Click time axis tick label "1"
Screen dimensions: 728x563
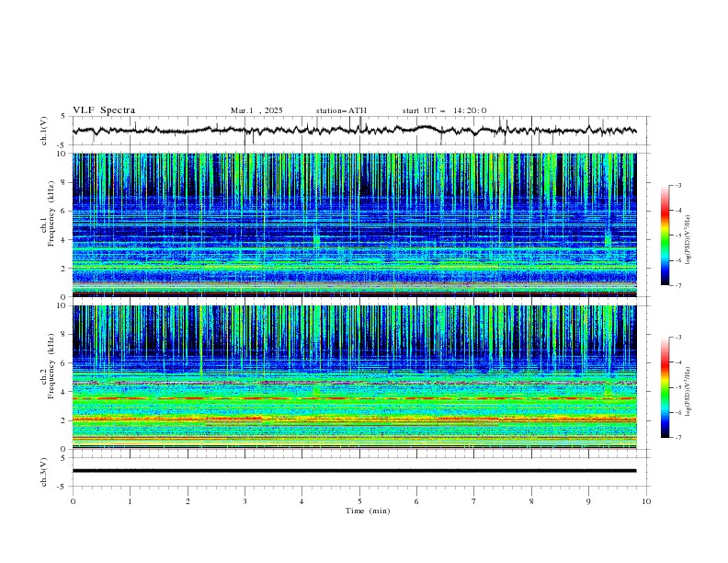pos(130,501)
